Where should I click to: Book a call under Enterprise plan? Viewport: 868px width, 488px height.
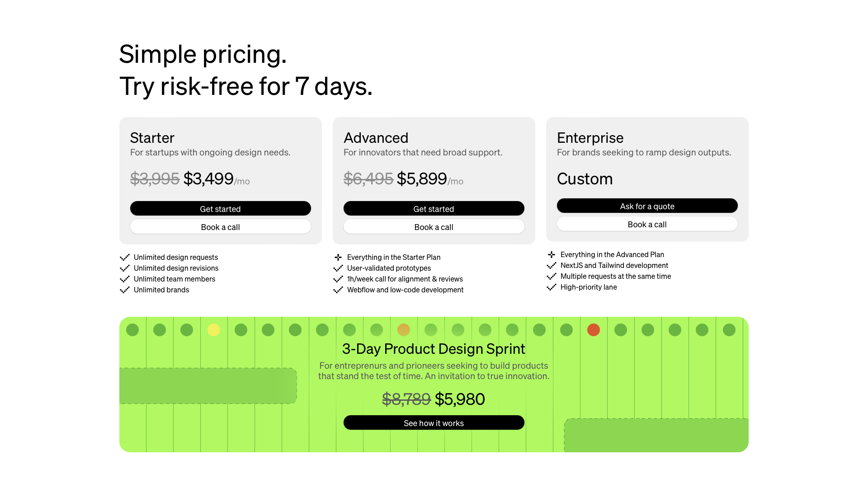647,224
